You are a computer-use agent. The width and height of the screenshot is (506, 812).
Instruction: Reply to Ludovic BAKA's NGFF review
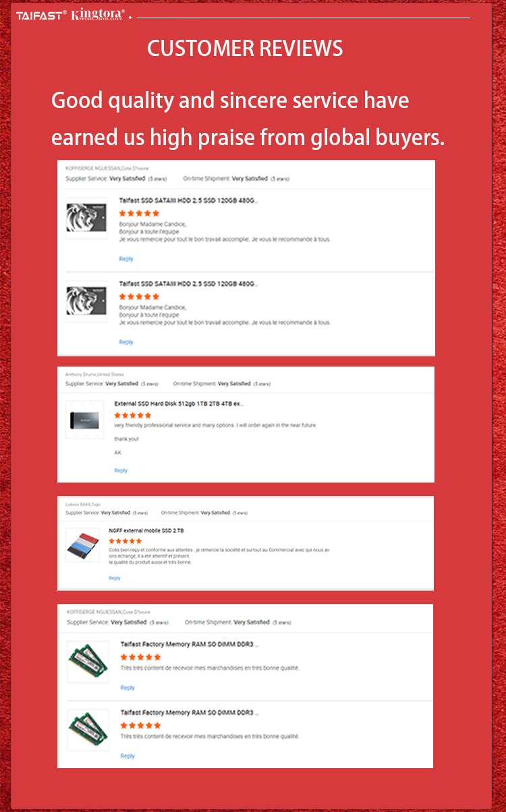115,578
